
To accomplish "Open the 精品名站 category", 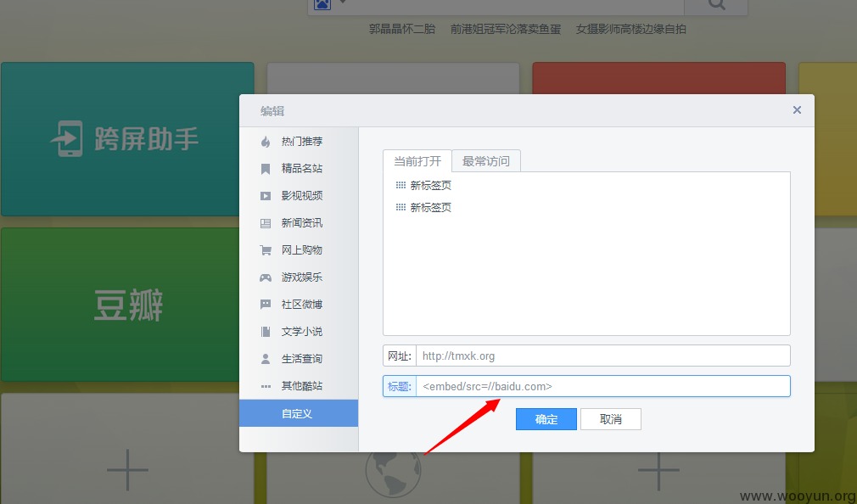I will 299,168.
